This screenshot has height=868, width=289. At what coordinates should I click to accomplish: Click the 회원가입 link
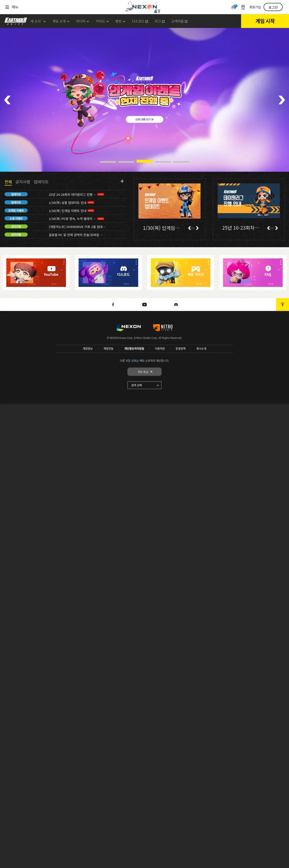(x=255, y=7)
